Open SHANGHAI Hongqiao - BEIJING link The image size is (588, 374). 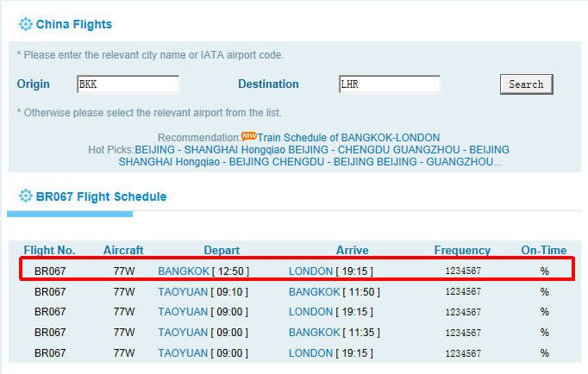tap(194, 162)
